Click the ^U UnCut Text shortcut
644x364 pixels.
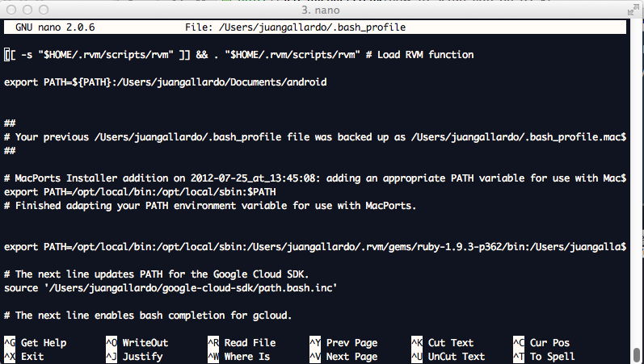448,356
